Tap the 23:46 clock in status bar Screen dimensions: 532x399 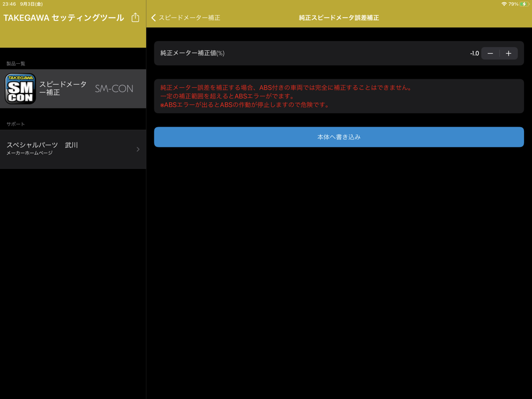click(x=9, y=4)
